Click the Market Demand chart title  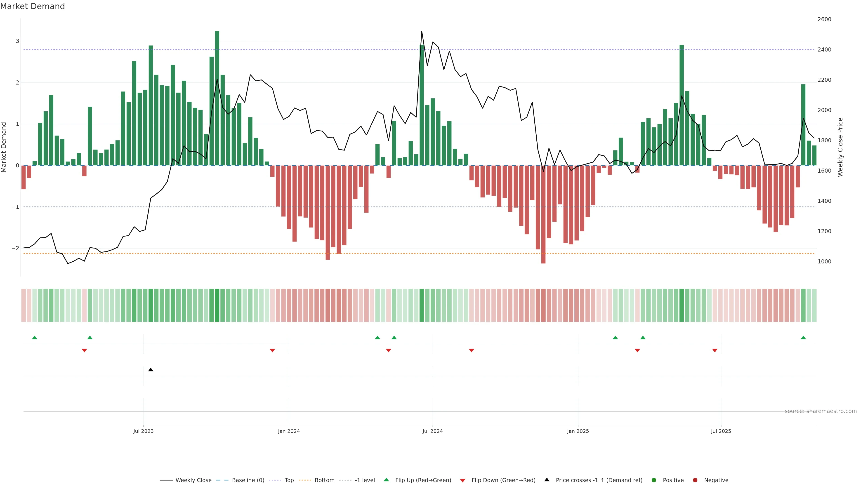[32, 6]
